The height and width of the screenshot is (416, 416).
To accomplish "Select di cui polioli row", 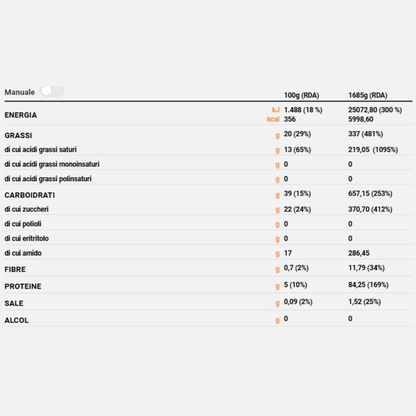I will point(208,224).
